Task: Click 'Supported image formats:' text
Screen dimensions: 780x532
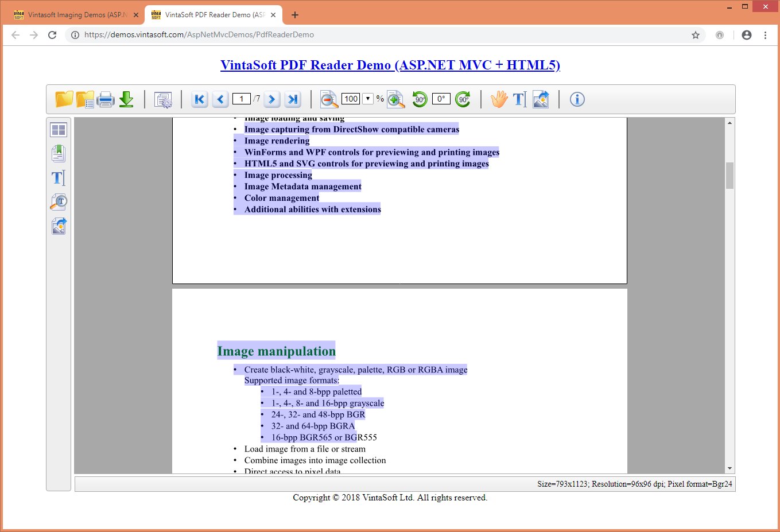Action: pos(292,380)
